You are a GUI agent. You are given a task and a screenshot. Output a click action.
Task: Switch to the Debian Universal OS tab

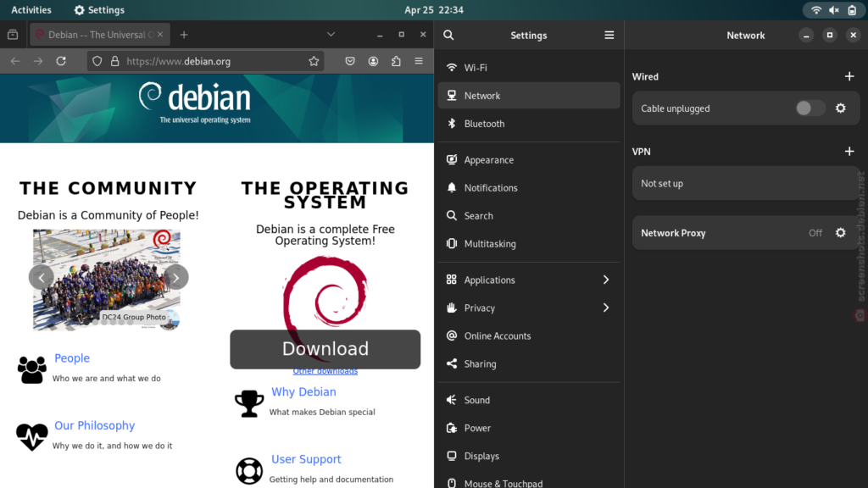point(99,34)
